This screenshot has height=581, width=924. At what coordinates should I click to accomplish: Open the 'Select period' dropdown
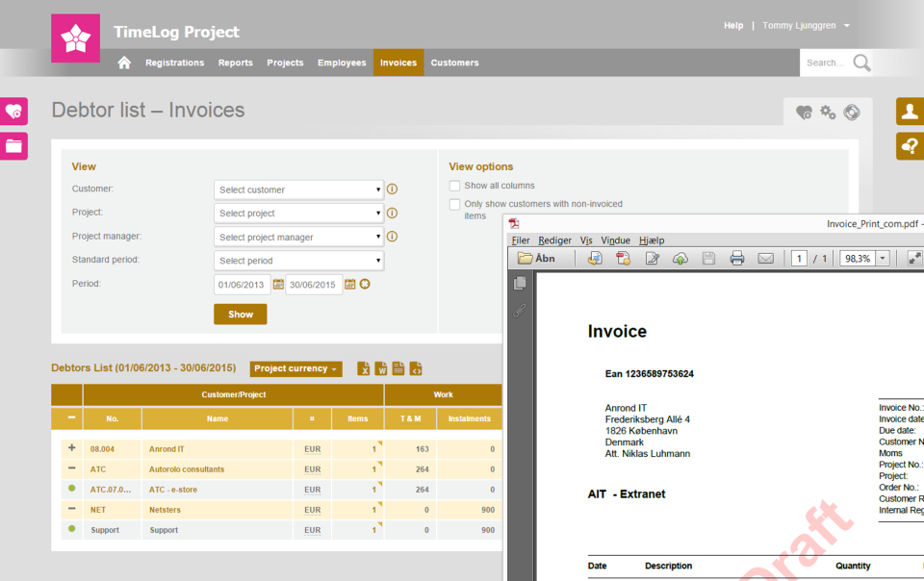298,261
